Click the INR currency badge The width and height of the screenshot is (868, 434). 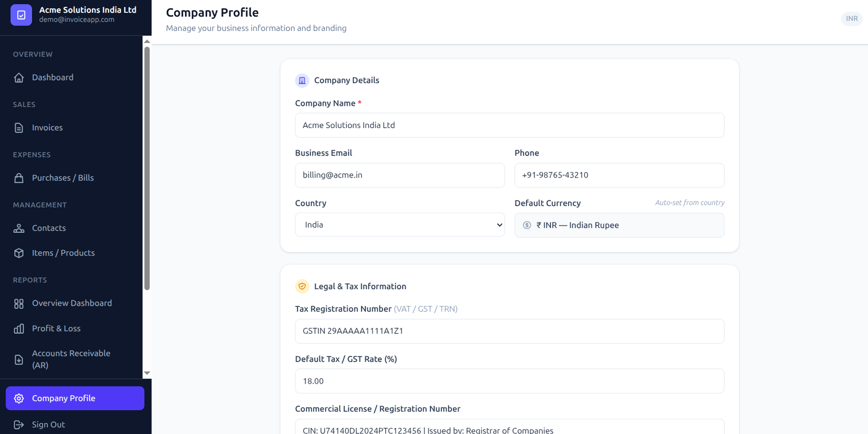coord(852,18)
